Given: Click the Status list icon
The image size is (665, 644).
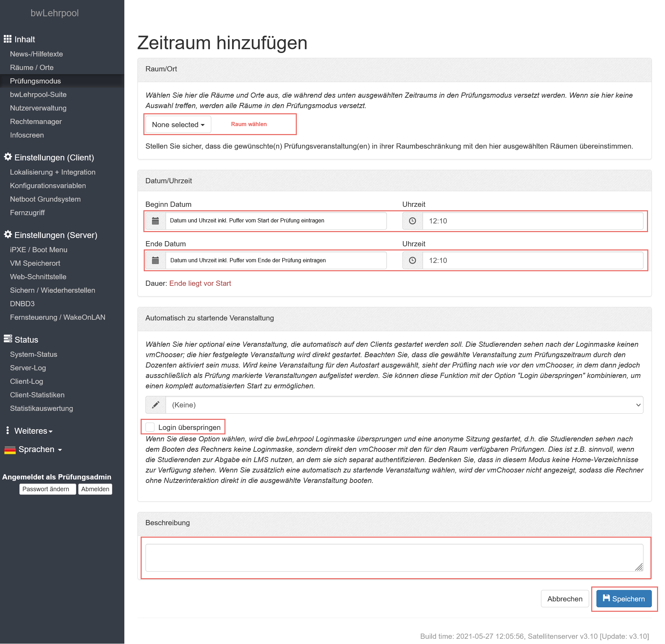Looking at the screenshot, I should coord(8,339).
